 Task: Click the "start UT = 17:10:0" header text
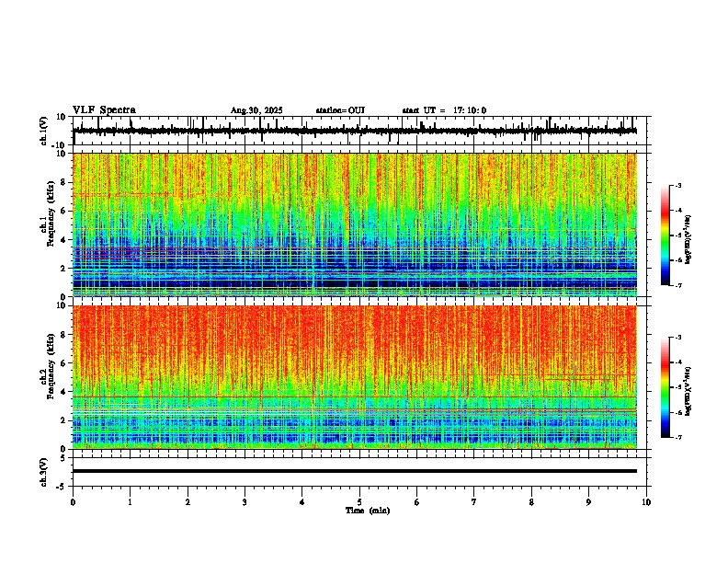(444, 110)
